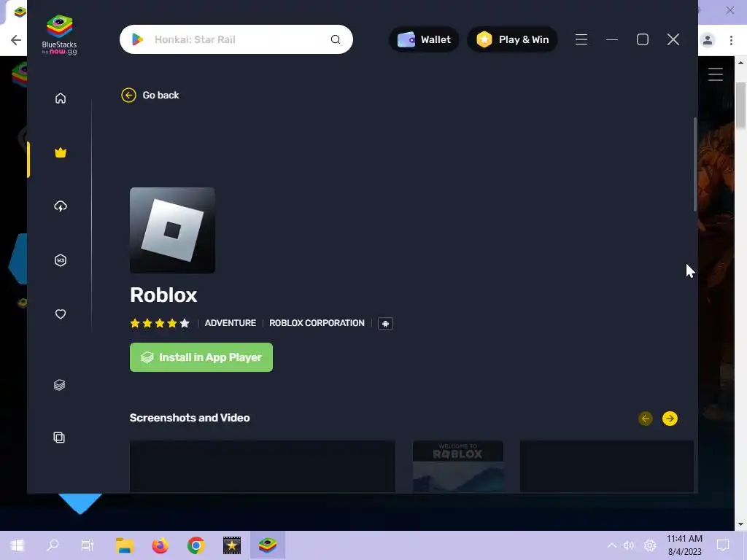747x560 pixels.
Task: Open the multi-instance windows icon in sidebar
Action: click(59, 437)
